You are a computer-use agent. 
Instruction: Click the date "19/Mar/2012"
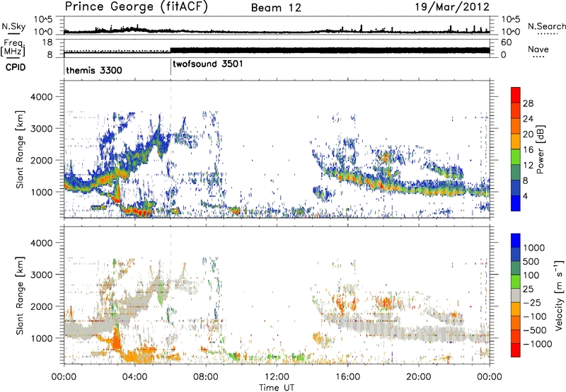coord(452,7)
